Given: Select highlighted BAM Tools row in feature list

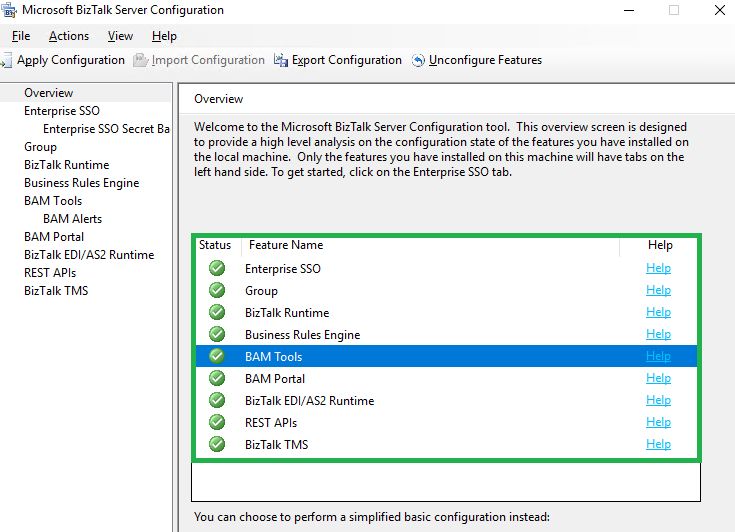Looking at the screenshot, I should click(x=446, y=356).
